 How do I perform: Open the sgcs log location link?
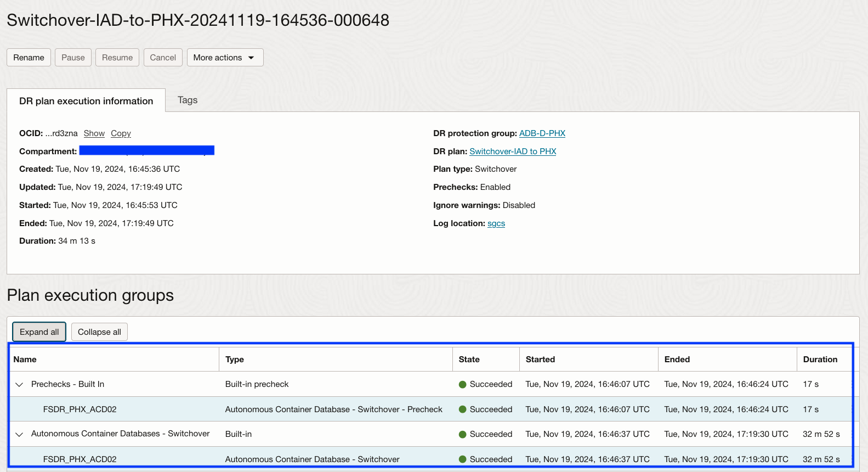click(x=496, y=223)
